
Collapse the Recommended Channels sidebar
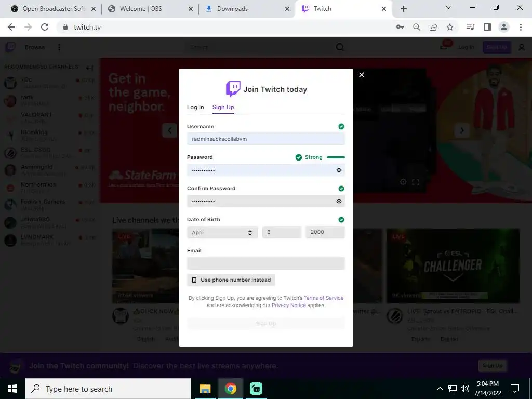click(89, 68)
